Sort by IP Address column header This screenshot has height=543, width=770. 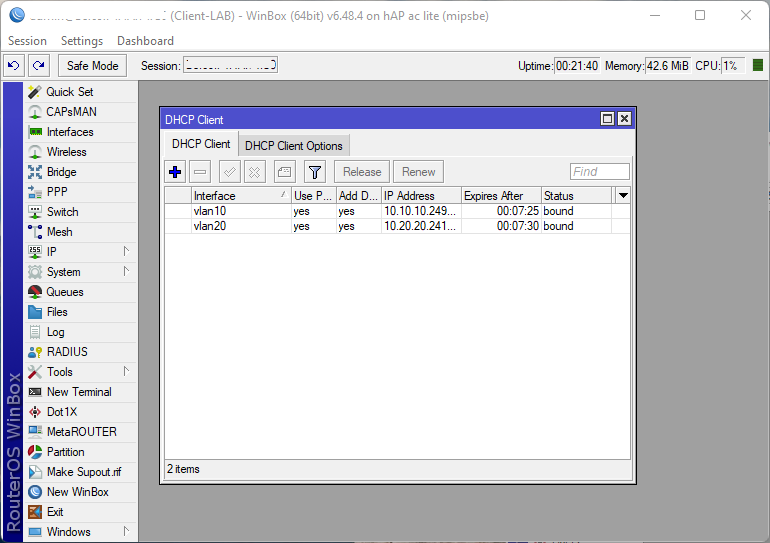click(421, 195)
